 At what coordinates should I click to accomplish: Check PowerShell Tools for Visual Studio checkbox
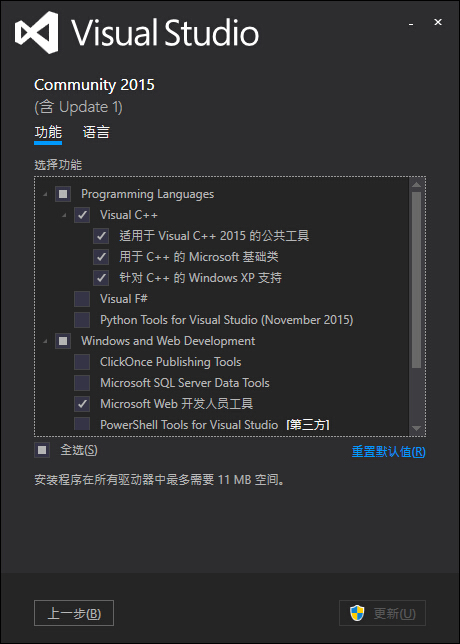[x=82, y=424]
